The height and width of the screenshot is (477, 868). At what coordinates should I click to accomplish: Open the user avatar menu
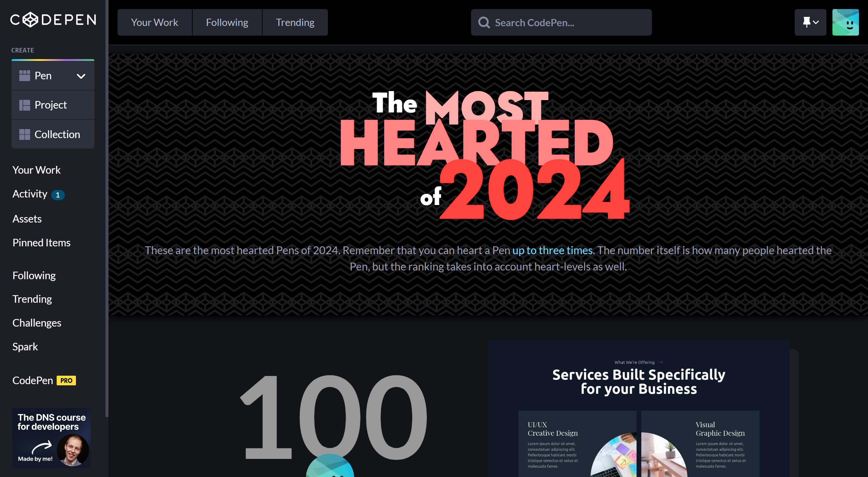[x=845, y=22]
